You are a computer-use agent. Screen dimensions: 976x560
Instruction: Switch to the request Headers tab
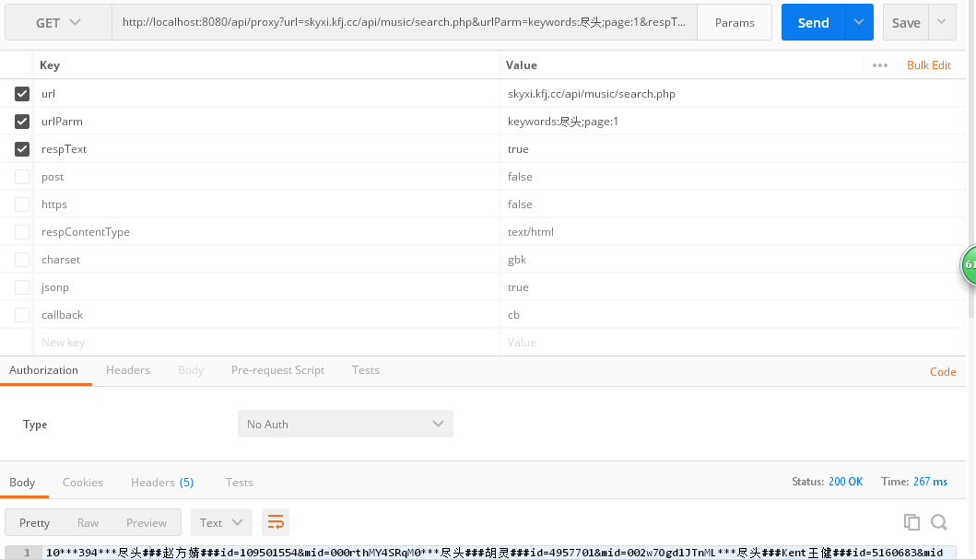pos(128,370)
